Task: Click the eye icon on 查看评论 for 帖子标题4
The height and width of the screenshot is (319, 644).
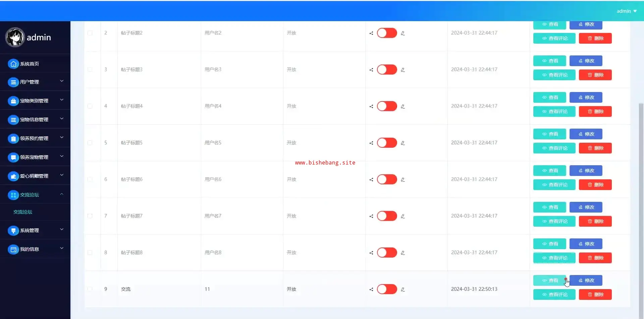Action: click(x=544, y=111)
